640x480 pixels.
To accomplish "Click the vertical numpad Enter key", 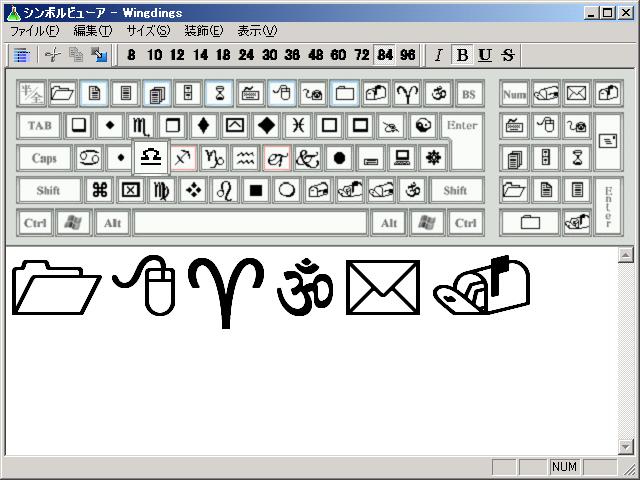I will (608, 207).
